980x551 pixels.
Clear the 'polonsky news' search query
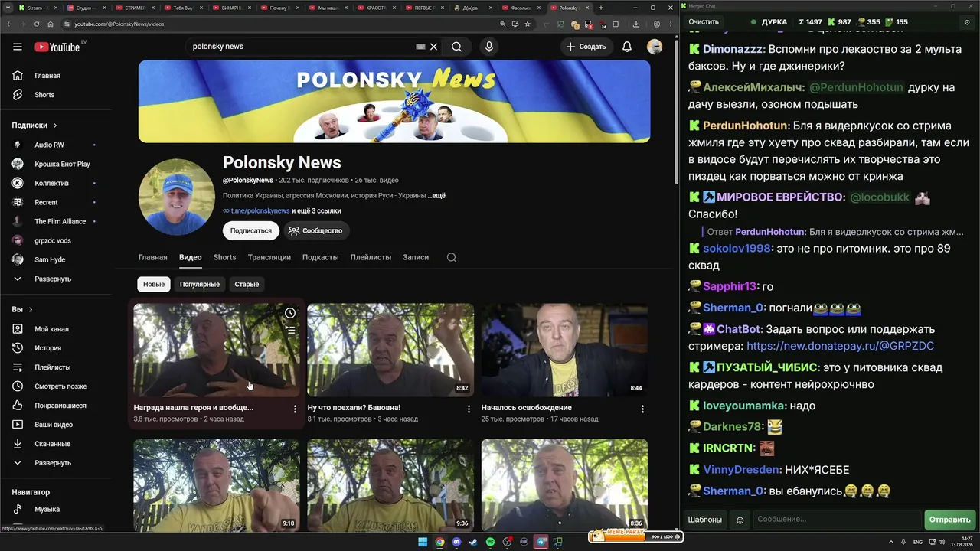point(433,47)
